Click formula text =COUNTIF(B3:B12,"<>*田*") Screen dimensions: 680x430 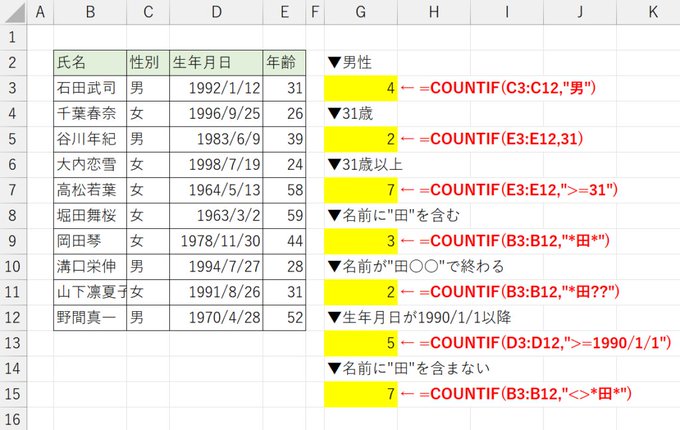pos(525,394)
